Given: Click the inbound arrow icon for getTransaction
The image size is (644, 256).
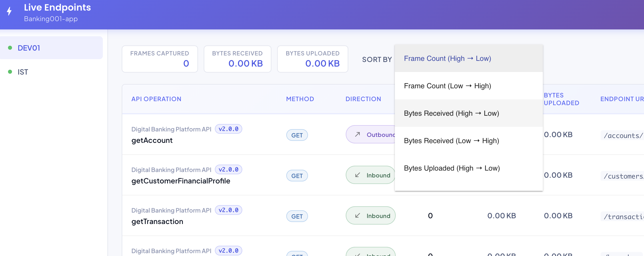Looking at the screenshot, I should (x=357, y=215).
